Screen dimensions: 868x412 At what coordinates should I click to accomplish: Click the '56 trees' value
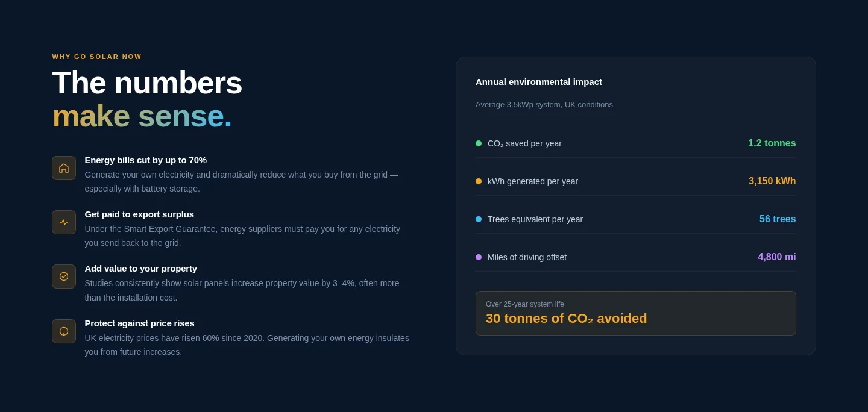(778, 219)
